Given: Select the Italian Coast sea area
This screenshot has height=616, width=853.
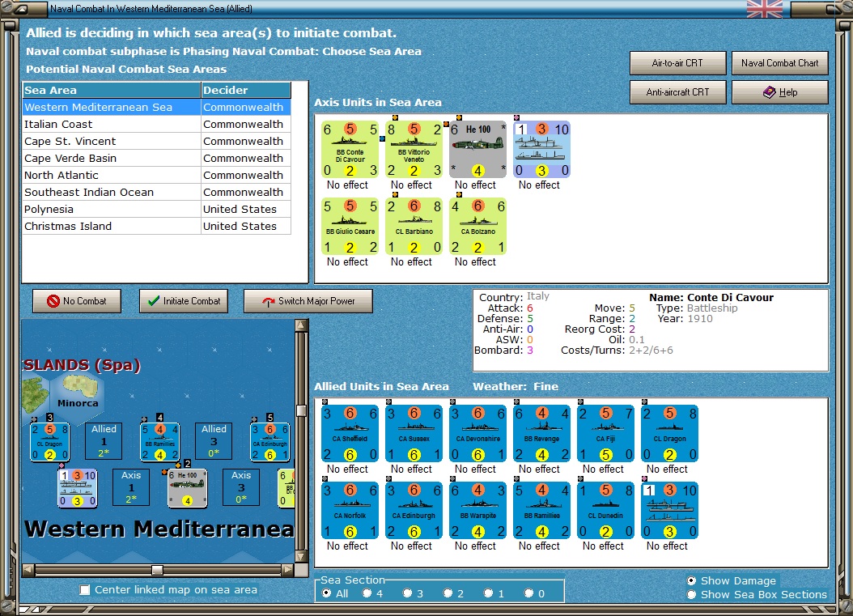Looking at the screenshot, I should pos(157,124).
